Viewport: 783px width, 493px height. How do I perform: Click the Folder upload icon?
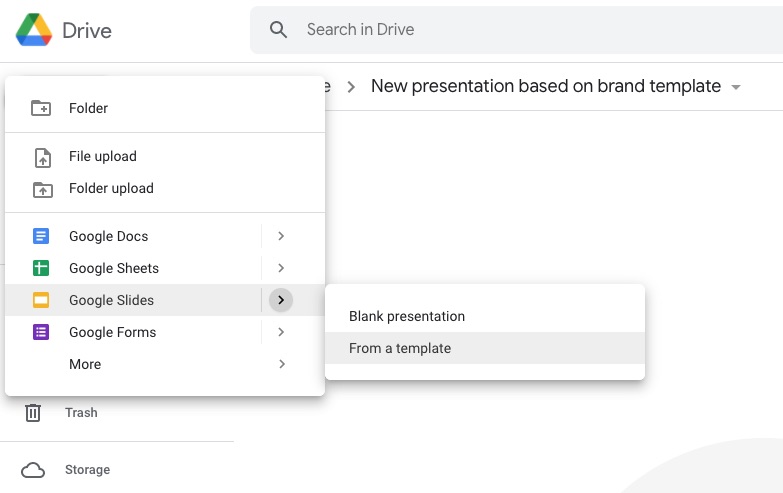tap(42, 189)
